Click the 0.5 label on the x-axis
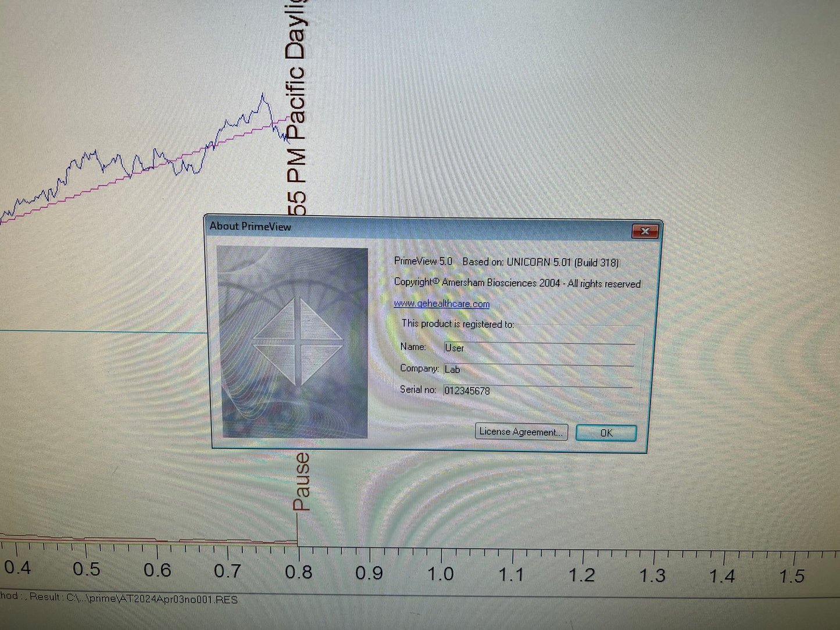 [86, 570]
